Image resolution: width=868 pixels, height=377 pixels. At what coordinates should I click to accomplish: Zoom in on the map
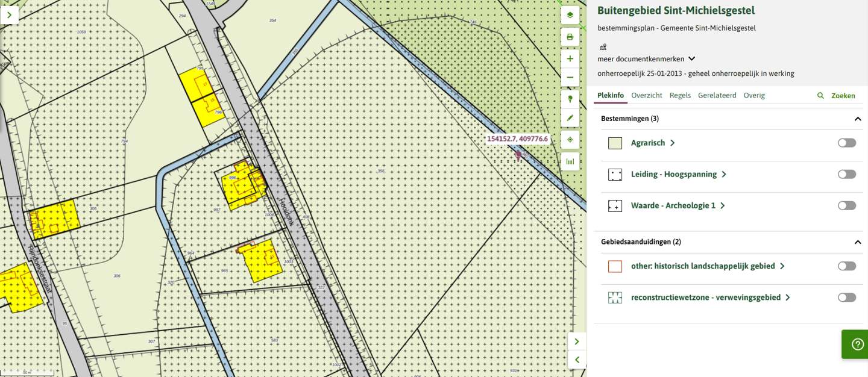pyautogui.click(x=570, y=59)
